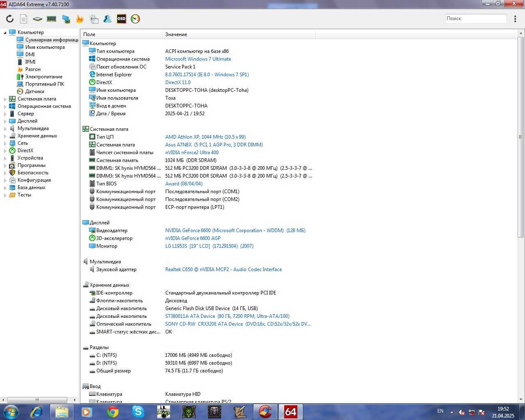Select Программы in the tree
The image size is (525, 420).
coord(32,165)
